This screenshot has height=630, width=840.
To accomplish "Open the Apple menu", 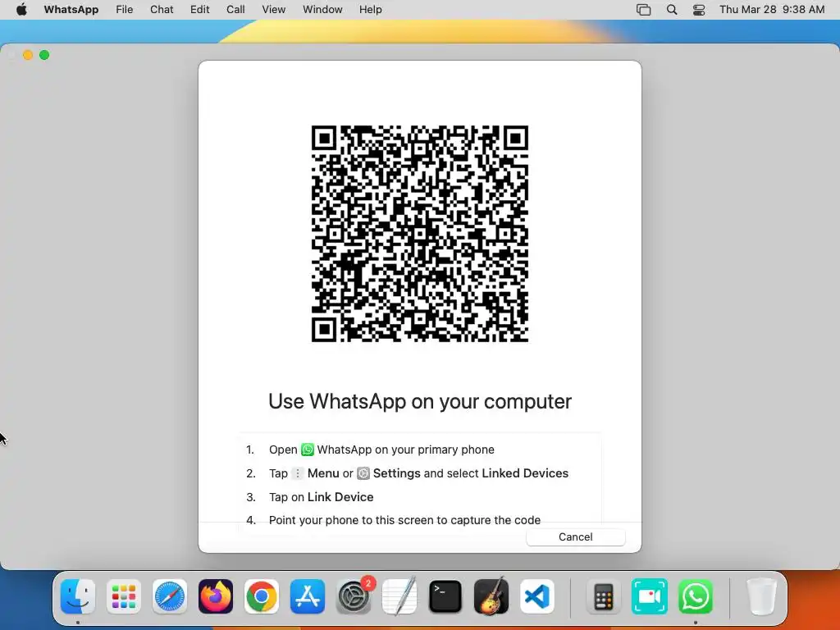I will [x=21, y=10].
